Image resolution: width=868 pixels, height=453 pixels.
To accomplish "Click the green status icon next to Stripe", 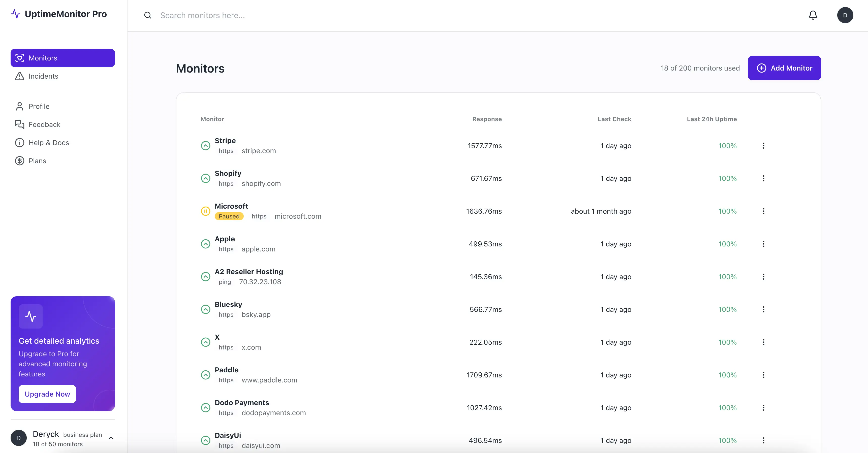I will [x=206, y=145].
